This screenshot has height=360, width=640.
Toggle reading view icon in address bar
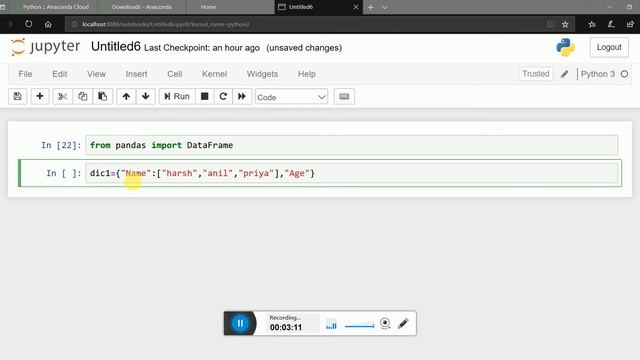[x=551, y=24]
